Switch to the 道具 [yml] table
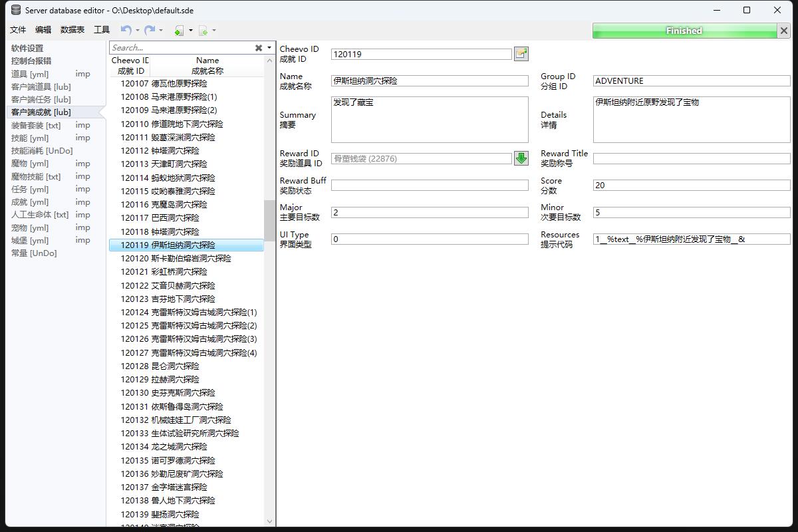Screen dimensions: 798x532 click(30, 74)
